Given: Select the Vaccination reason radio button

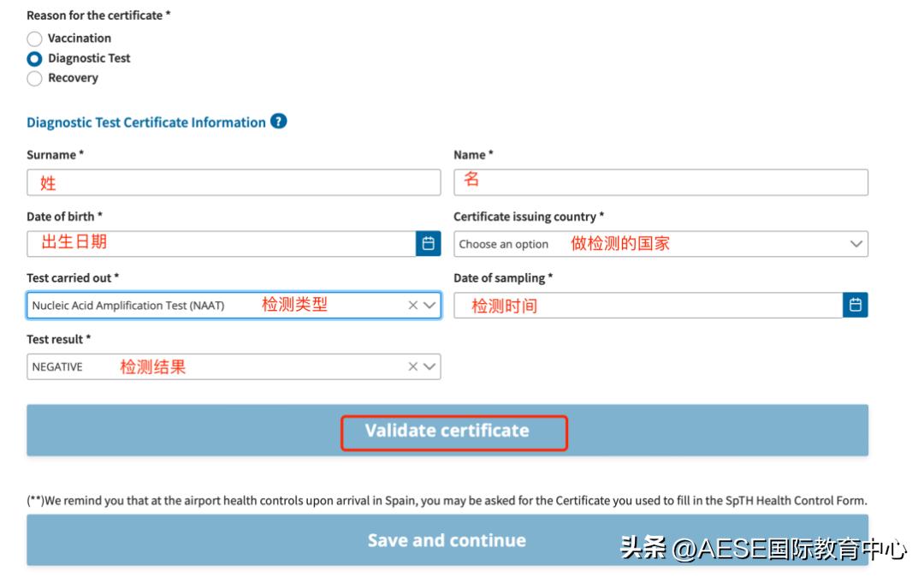Looking at the screenshot, I should coord(34,39).
